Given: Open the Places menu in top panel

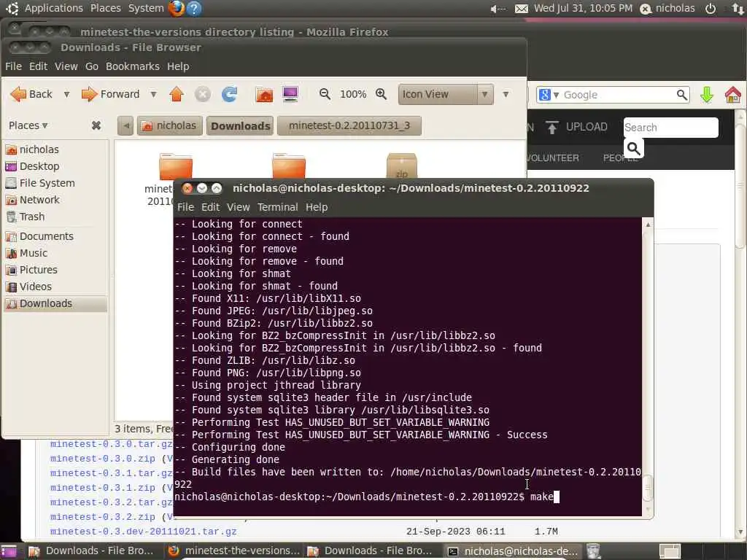Looking at the screenshot, I should pos(105,8).
